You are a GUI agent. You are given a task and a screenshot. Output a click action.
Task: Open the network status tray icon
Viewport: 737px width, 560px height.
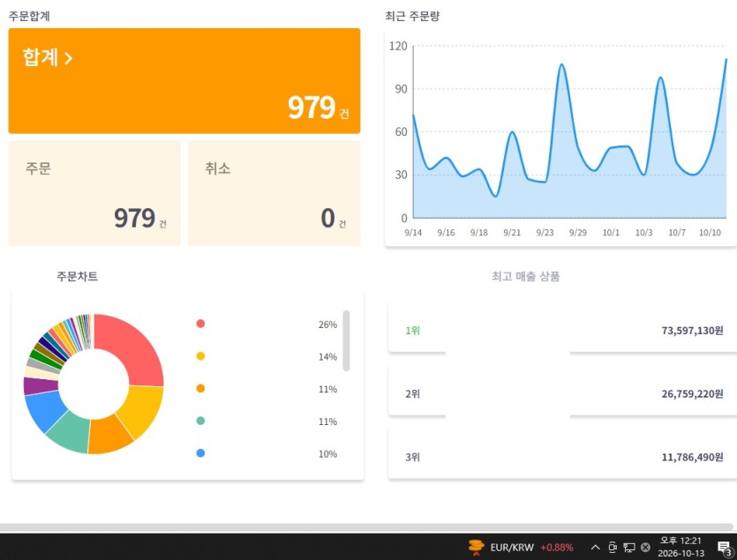[629, 548]
